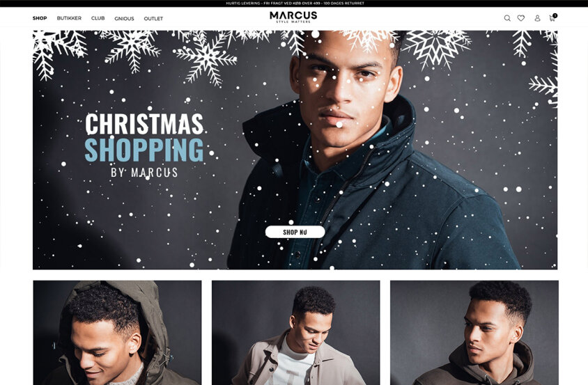The height and width of the screenshot is (385, 588).
Task: Open the beige jacket product image
Action: (x=296, y=333)
